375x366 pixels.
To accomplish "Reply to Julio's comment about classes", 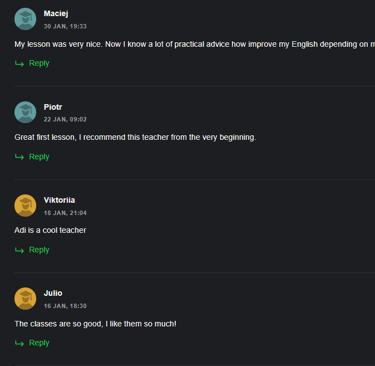I will (x=39, y=343).
